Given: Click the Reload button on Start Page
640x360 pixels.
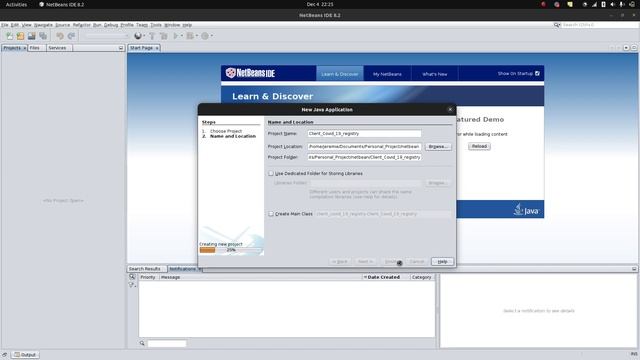Looking at the screenshot, I should coord(479,146).
